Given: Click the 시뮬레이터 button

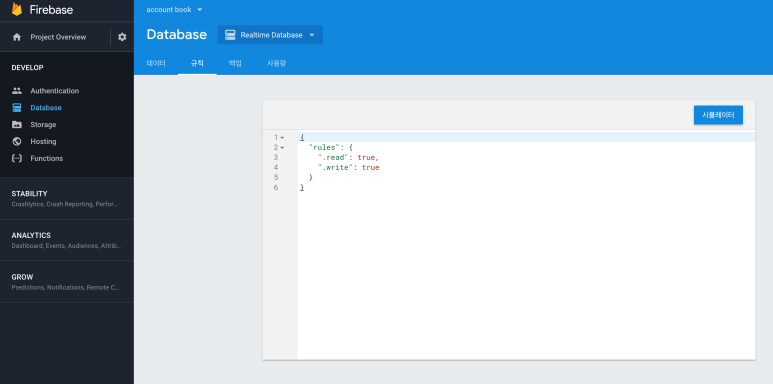Looking at the screenshot, I should point(718,115).
